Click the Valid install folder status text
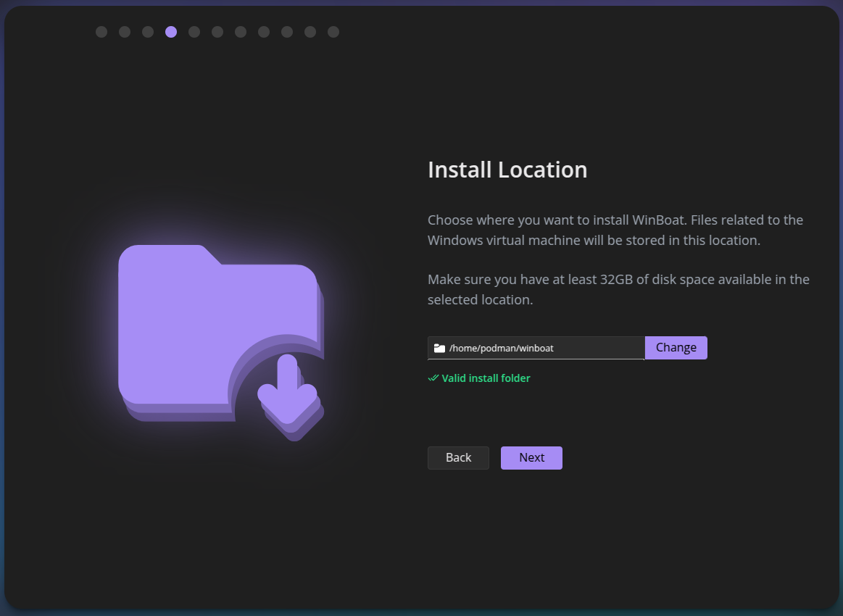The width and height of the screenshot is (843, 616). point(486,378)
